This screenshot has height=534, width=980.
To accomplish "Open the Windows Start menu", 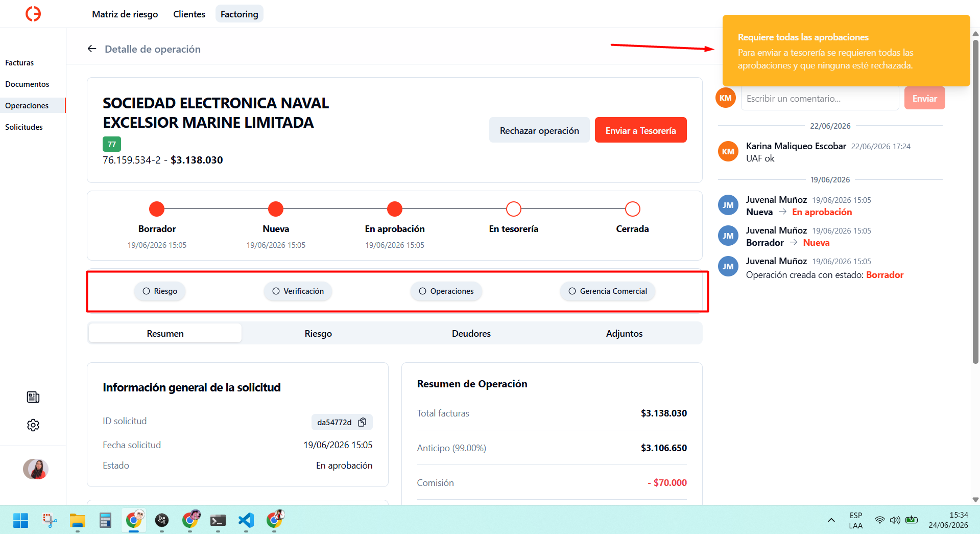I will [20, 520].
